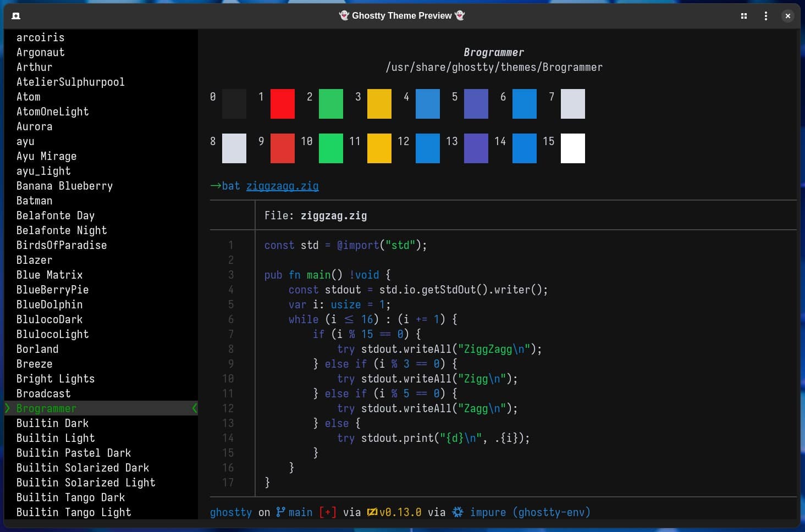Viewport: 805px width, 532px height.
Task: Open the ziggzagg.zig file link
Action: (x=283, y=186)
